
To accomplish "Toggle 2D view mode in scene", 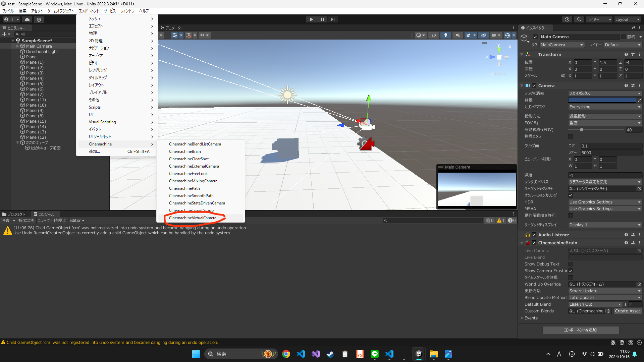I will coord(433,35).
